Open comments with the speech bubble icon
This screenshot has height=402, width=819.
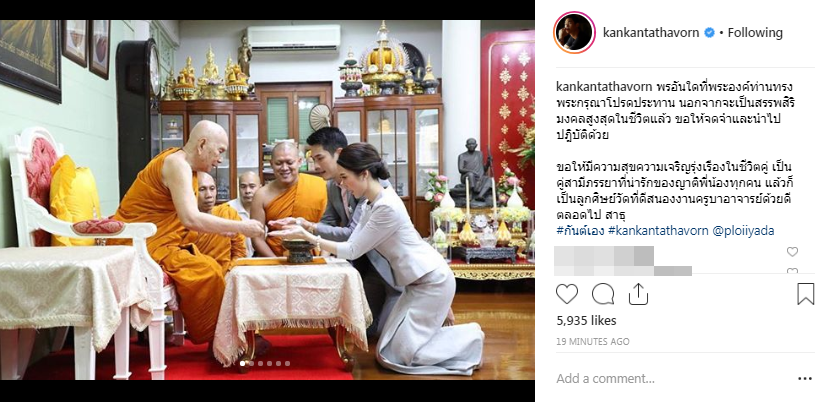(603, 294)
